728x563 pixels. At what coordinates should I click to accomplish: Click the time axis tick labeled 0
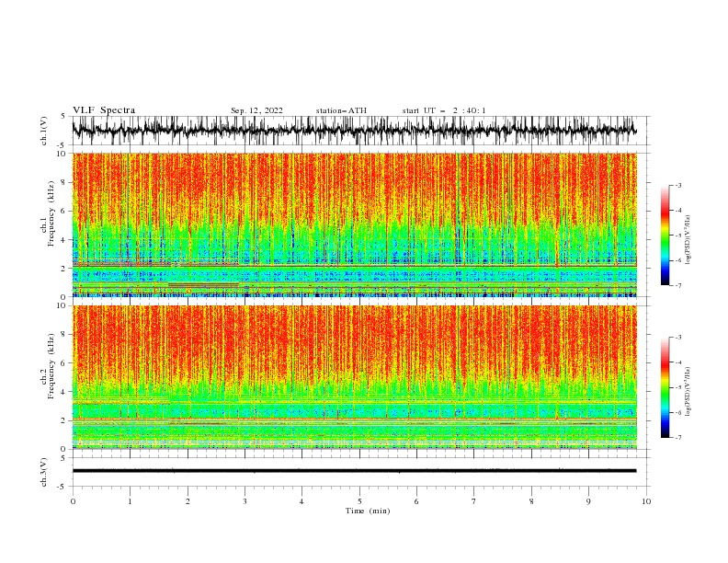(73, 501)
